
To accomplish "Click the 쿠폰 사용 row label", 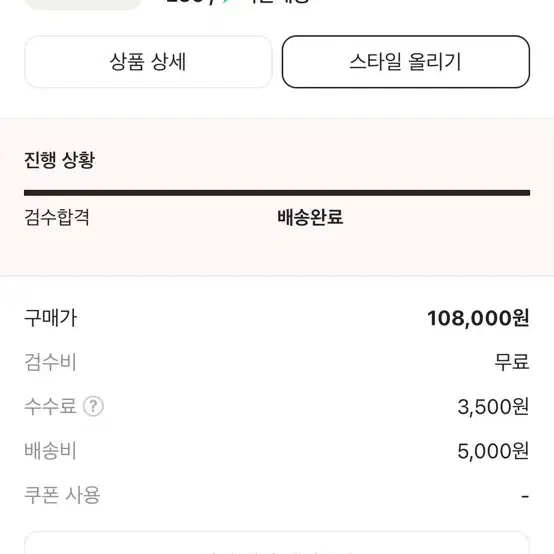I will coord(62,495).
